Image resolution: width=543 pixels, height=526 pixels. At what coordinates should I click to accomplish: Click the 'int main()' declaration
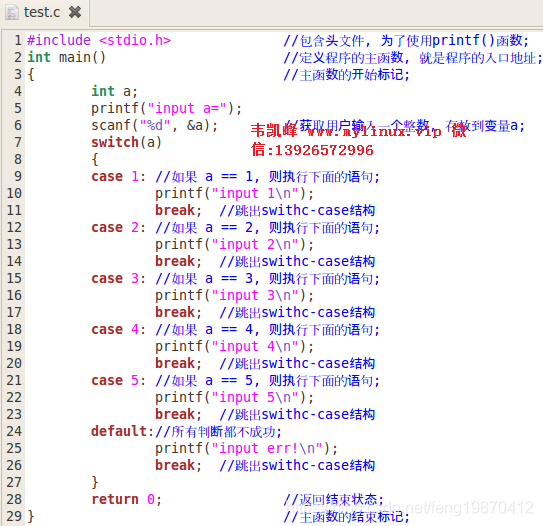click(x=66, y=57)
